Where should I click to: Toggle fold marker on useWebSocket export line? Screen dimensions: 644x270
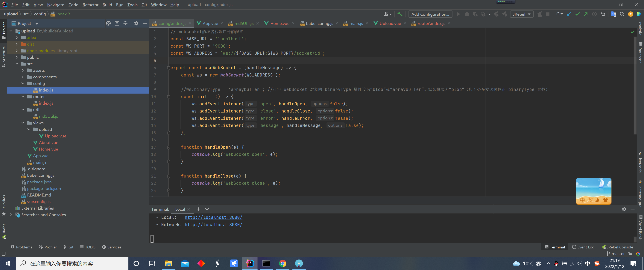click(x=168, y=68)
